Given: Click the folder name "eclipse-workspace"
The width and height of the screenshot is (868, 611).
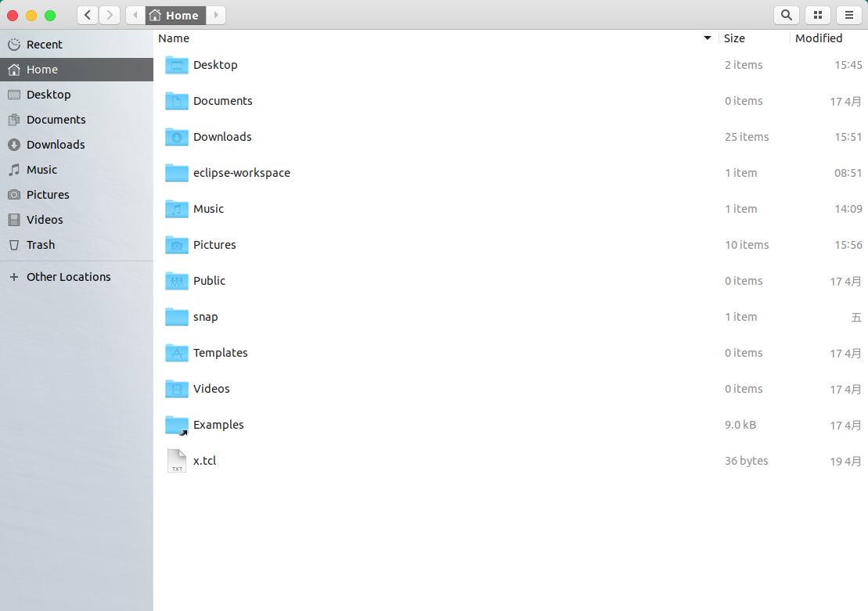Looking at the screenshot, I should (x=241, y=173).
